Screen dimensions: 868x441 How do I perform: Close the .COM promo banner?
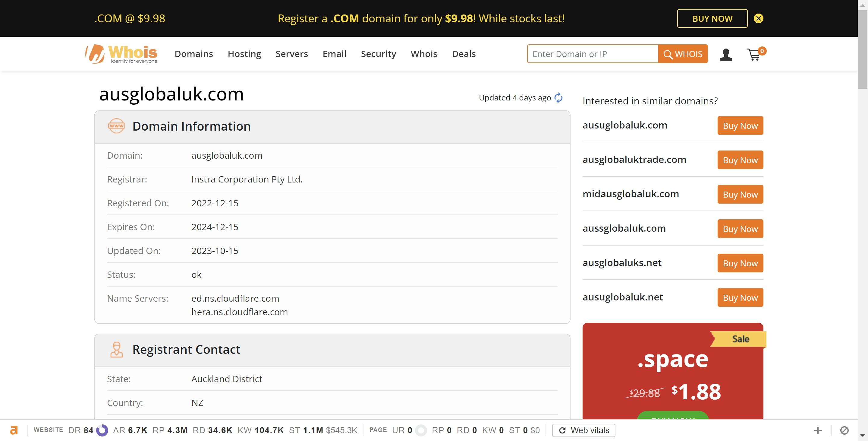758,18
